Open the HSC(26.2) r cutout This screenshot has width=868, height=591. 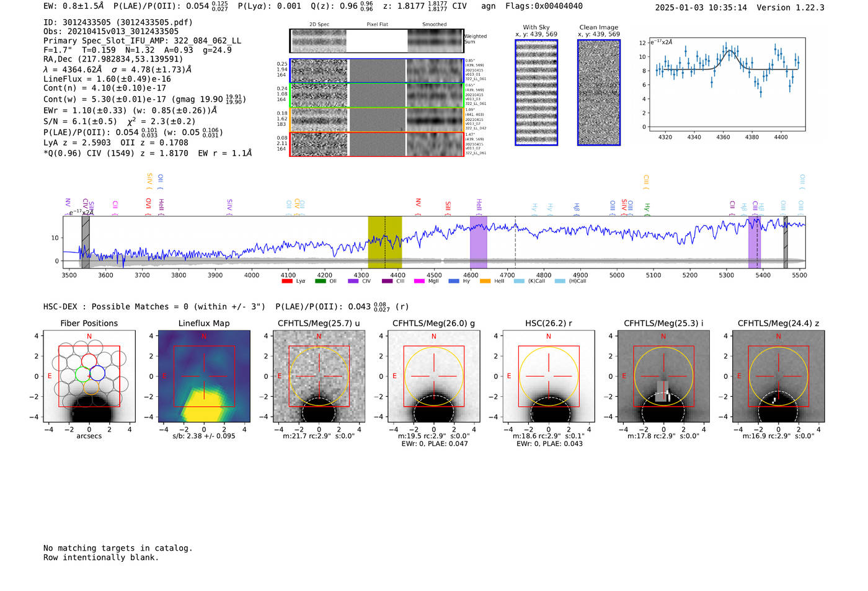tap(549, 376)
